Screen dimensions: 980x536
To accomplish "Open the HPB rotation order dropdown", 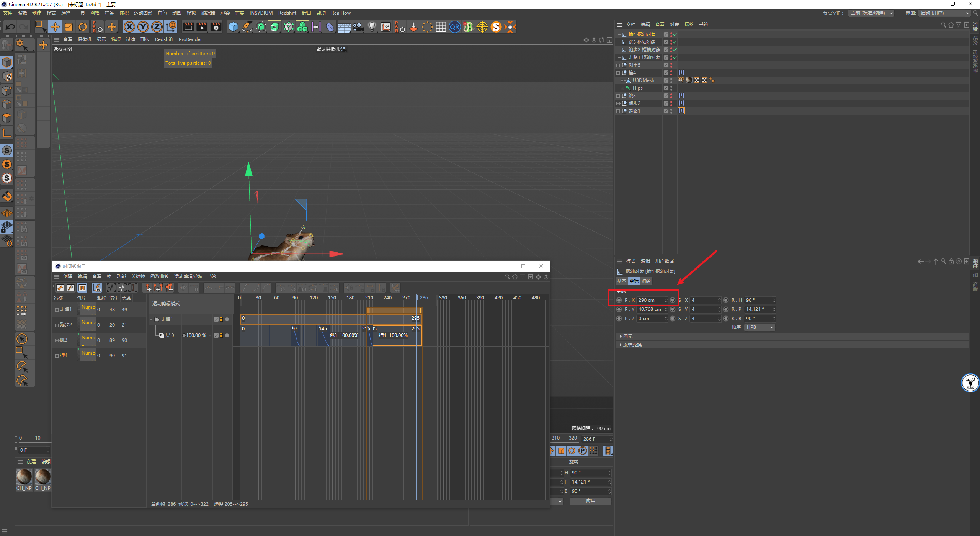I will 759,327.
